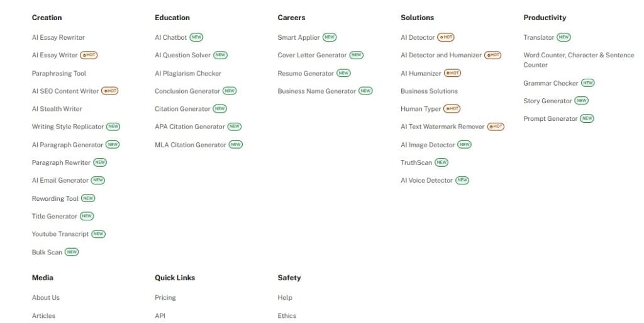Select the Resume Generator link
644x323 pixels.
click(306, 74)
